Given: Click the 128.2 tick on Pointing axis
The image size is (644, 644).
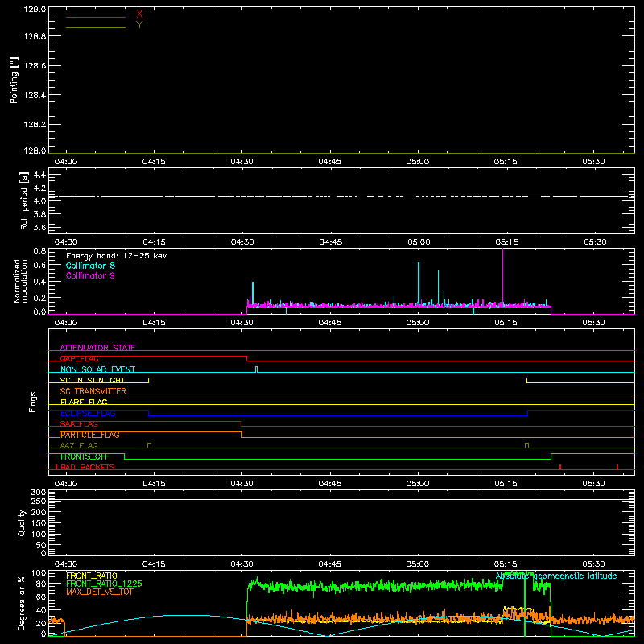Looking at the screenshot, I should point(35,125).
